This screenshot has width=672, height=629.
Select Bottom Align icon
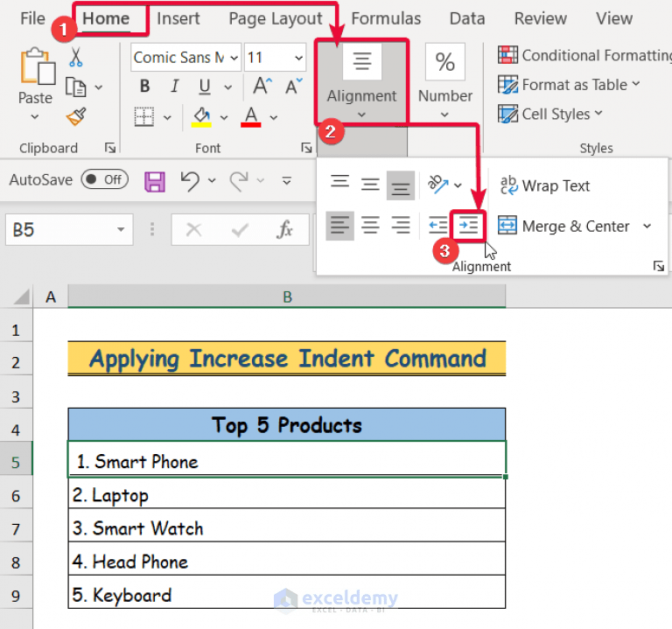tap(401, 185)
